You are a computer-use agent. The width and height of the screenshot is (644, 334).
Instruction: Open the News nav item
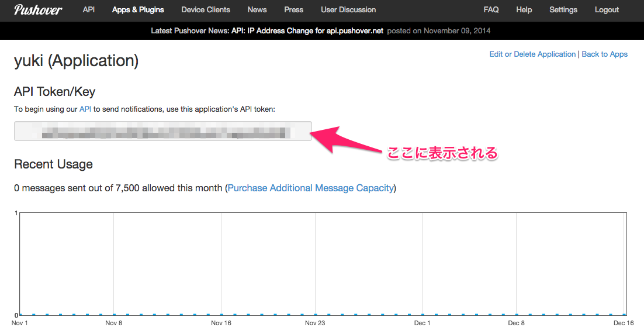pyautogui.click(x=257, y=9)
